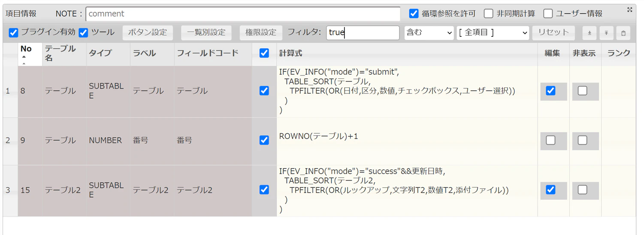Click the 項目情報 label
This screenshot has height=235, width=644.
tap(21, 14)
